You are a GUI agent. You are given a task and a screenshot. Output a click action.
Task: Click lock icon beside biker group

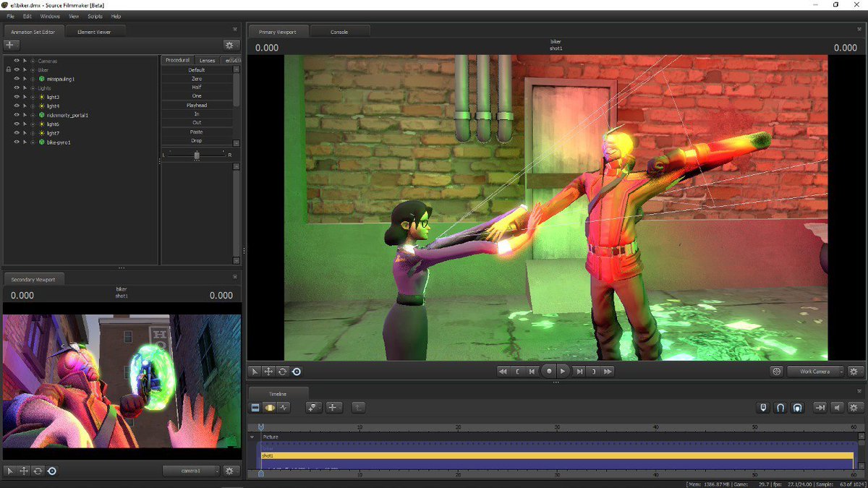pyautogui.click(x=8, y=70)
